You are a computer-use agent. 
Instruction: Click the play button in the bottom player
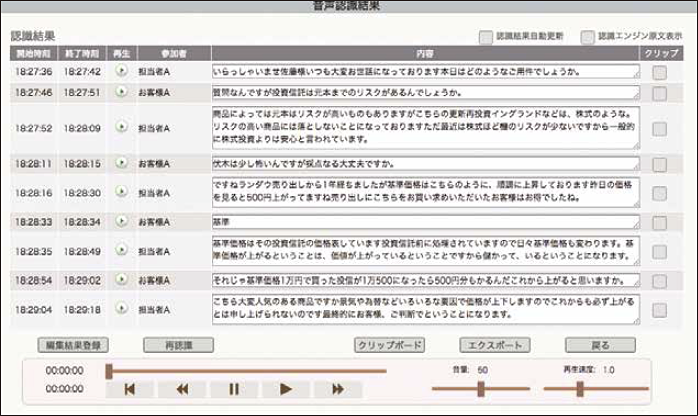pos(285,389)
